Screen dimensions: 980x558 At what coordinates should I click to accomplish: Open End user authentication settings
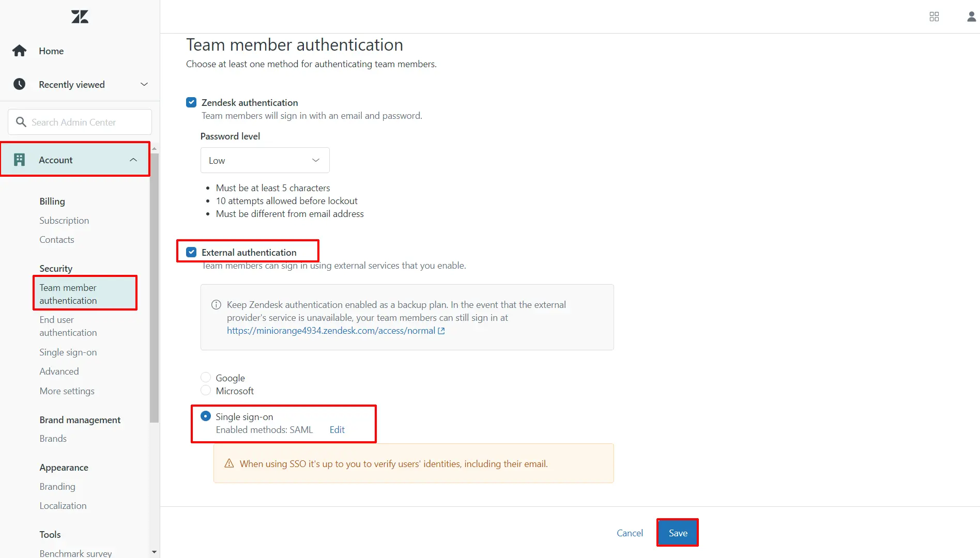click(68, 326)
